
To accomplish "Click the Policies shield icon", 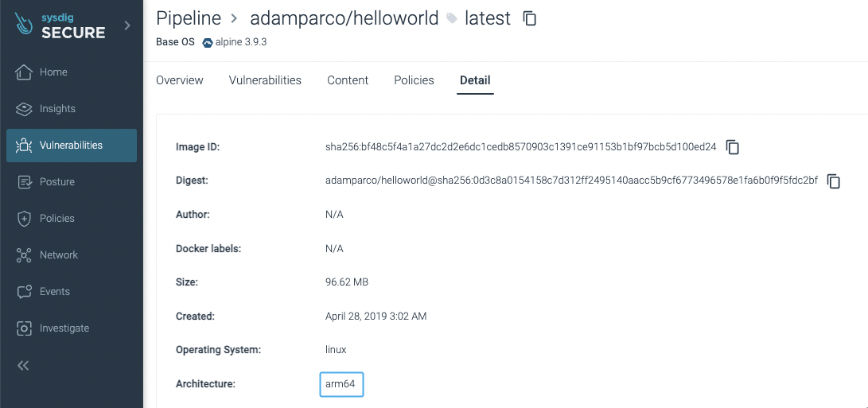I will pyautogui.click(x=23, y=219).
